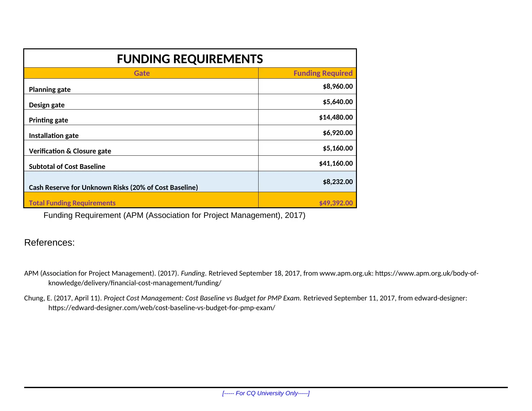This screenshot has width=532, height=411.
Task: Click the FUNDING REQUIREMENTS table title
Action: coord(190,59)
